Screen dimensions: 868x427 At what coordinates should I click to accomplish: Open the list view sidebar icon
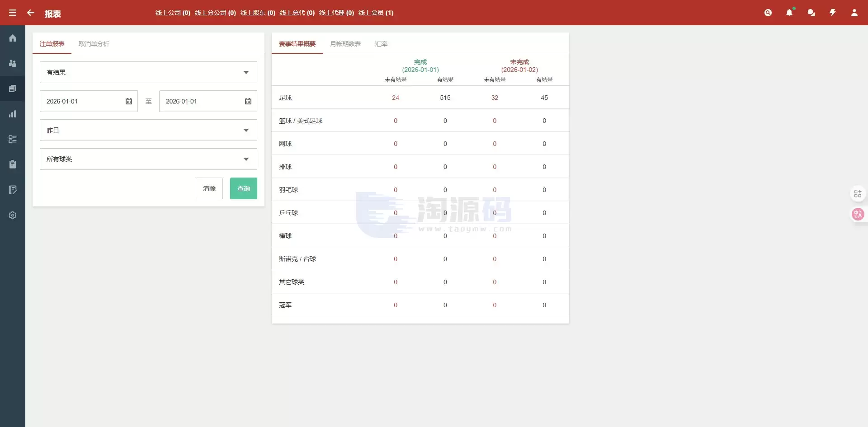coord(13,139)
